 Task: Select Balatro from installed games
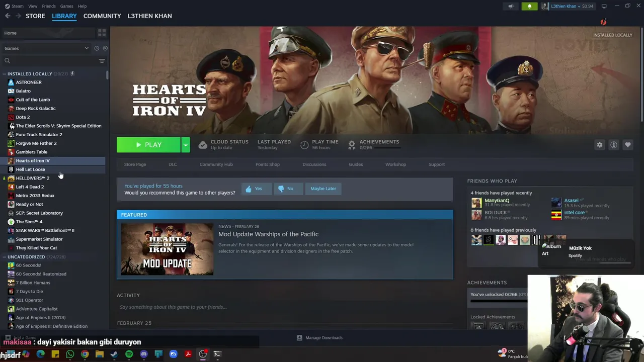coord(23,91)
